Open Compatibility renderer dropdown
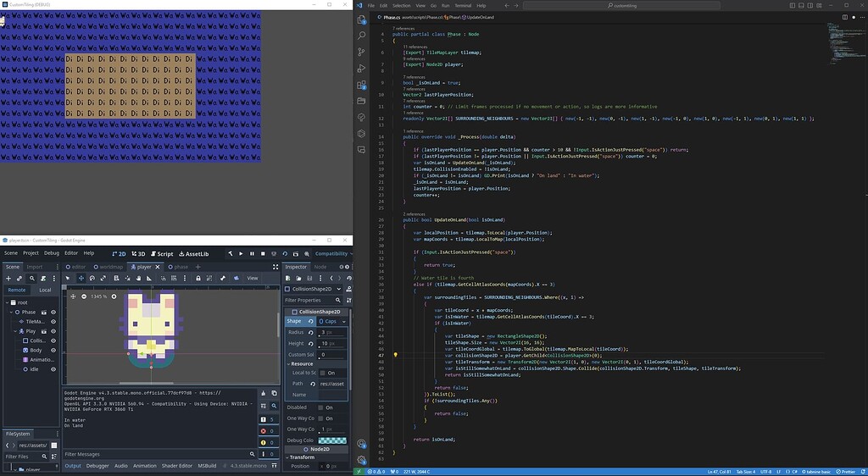The height and width of the screenshot is (476, 868). pos(331,254)
